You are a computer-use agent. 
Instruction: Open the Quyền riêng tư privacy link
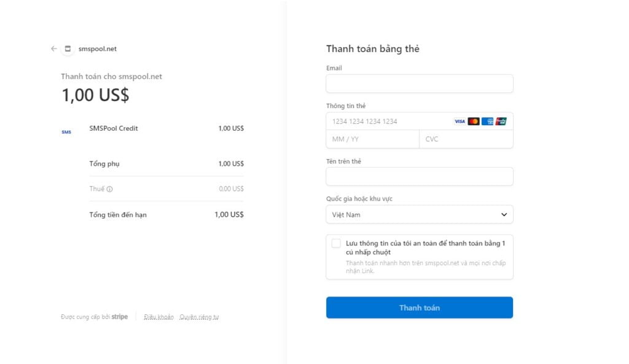tap(199, 317)
